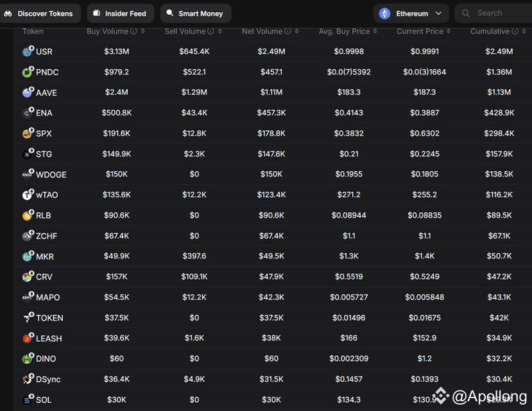This screenshot has width=532, height=411.
Task: Select MKR sell volume $397.6
Action: (x=194, y=256)
